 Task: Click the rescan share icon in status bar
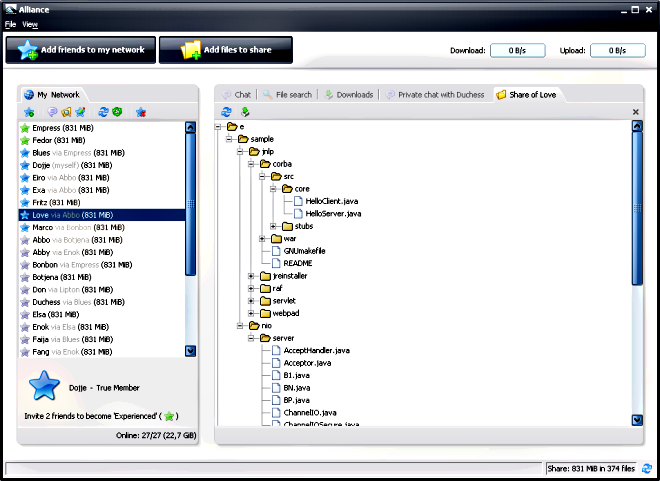pyautogui.click(x=647, y=468)
